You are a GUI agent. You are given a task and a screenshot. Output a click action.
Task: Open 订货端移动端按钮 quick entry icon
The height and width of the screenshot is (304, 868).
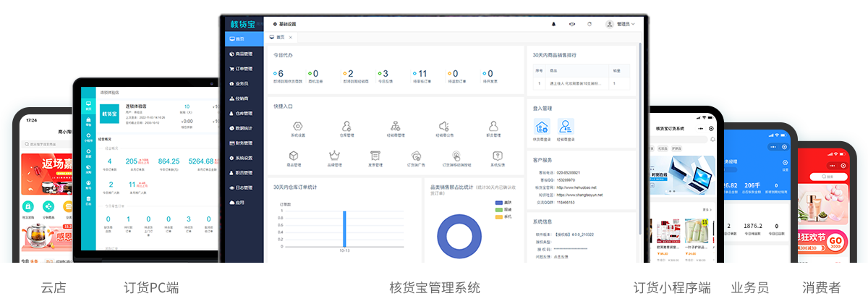pos(456,156)
